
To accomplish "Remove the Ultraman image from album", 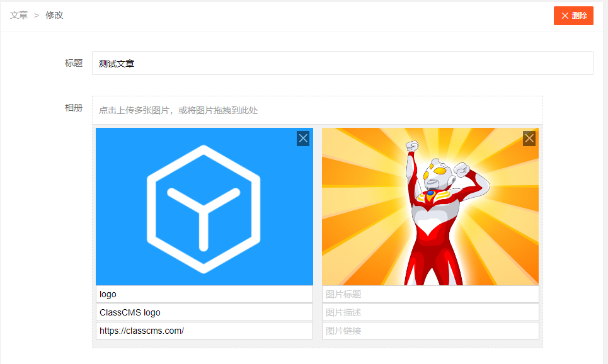I will 529,139.
